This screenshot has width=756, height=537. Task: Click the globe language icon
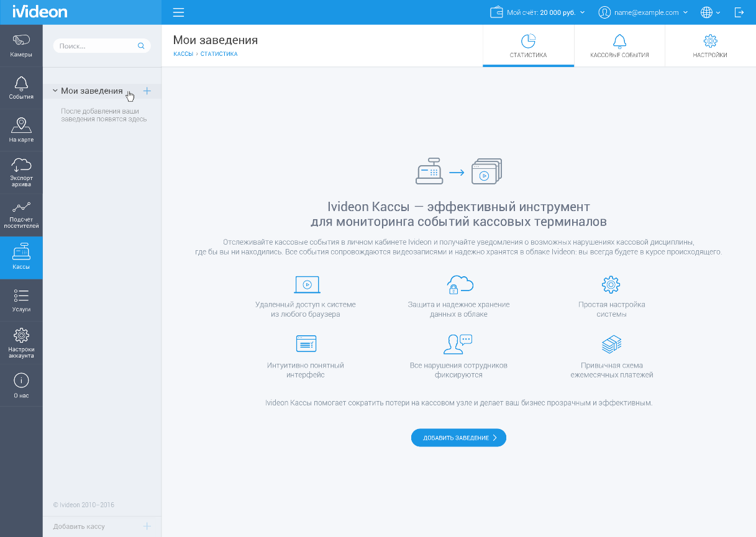706,12
